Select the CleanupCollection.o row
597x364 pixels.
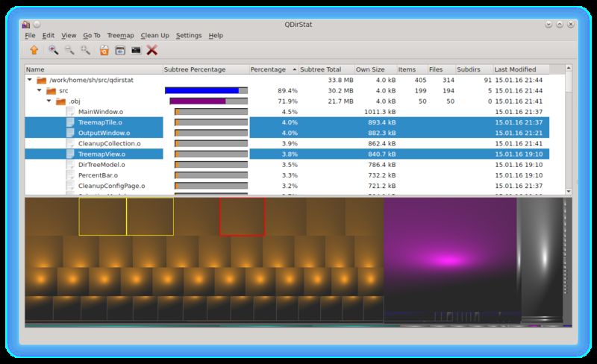287,143
